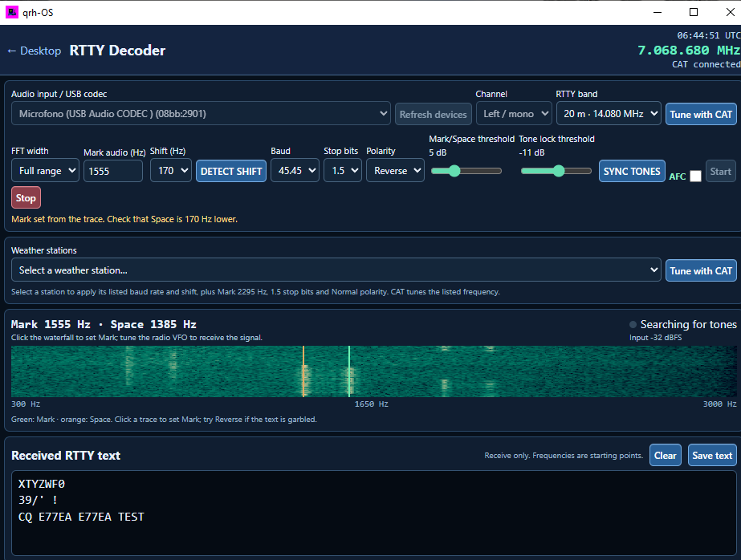Click the Refresh devices button
741x560 pixels.
[x=433, y=114]
